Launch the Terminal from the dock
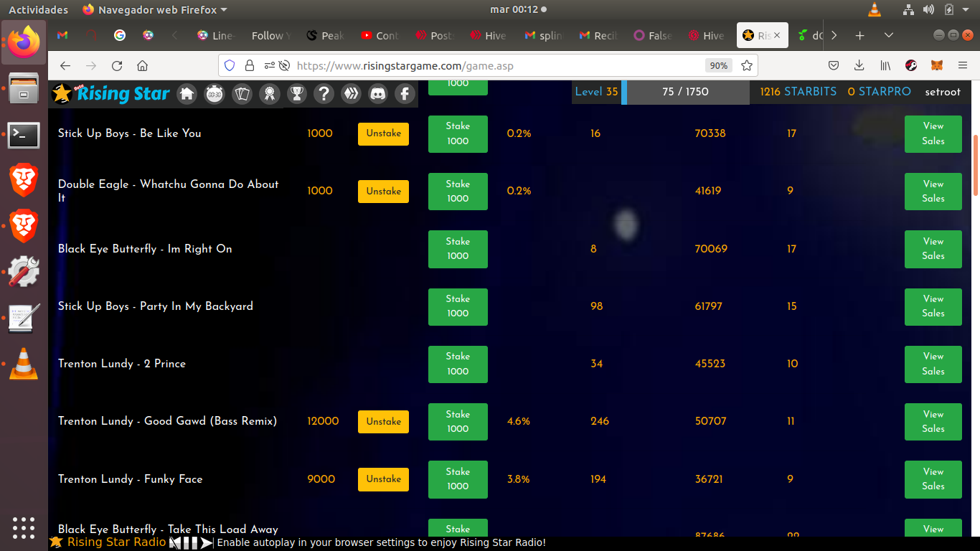Image resolution: width=980 pixels, height=551 pixels. [x=24, y=134]
